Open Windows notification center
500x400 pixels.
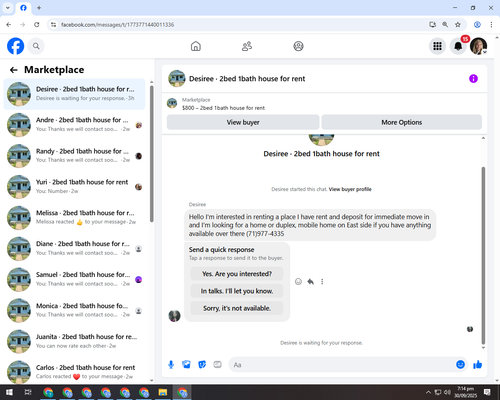click(x=487, y=392)
